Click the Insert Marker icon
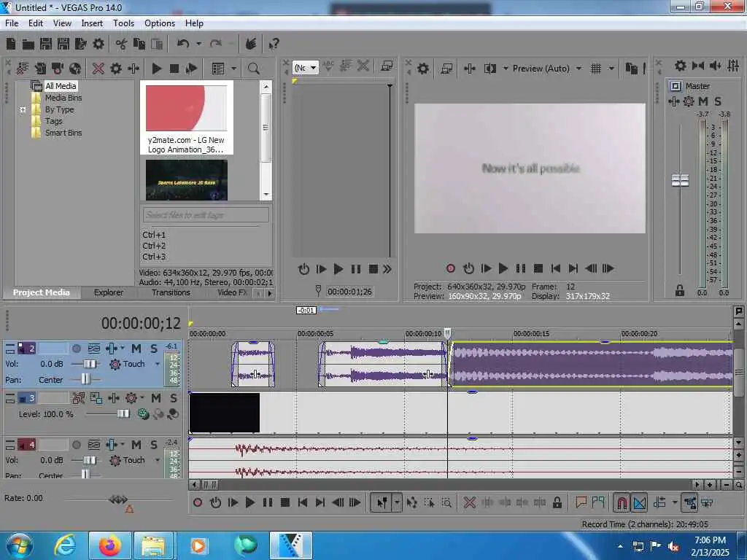 (x=581, y=502)
